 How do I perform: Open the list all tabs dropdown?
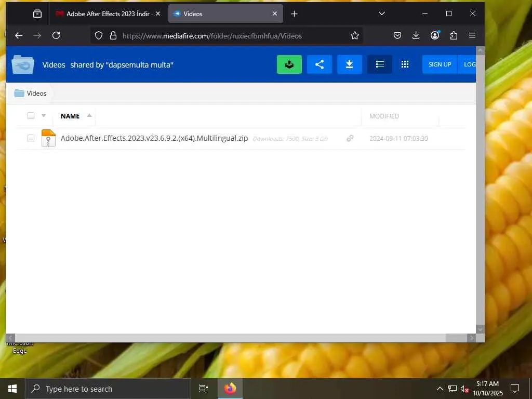[x=382, y=14]
